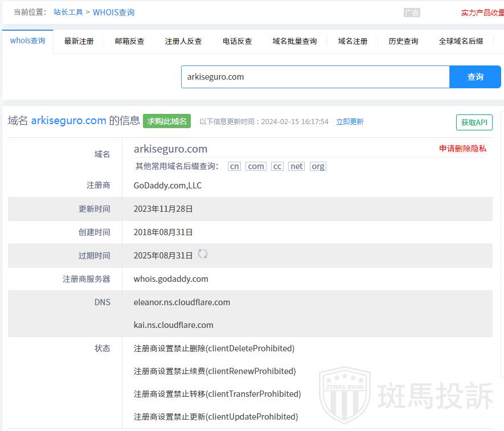Viewport: 504px width, 431px height.
Task: Open 域名批量查询 tab
Action: pos(294,41)
